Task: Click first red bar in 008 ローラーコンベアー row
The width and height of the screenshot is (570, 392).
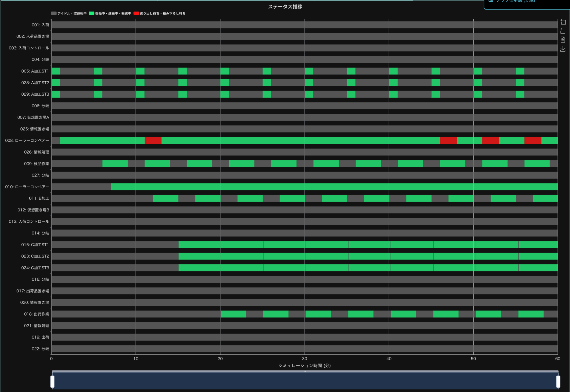Action: tap(153, 141)
